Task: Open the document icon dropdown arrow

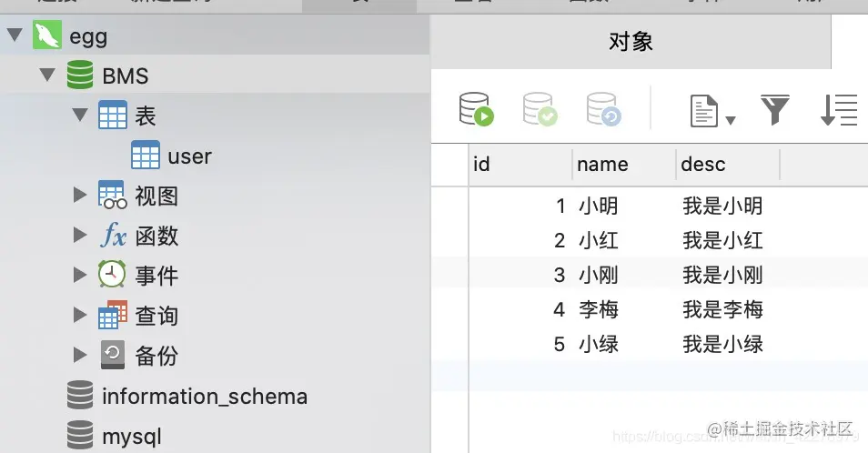Action: tap(731, 121)
